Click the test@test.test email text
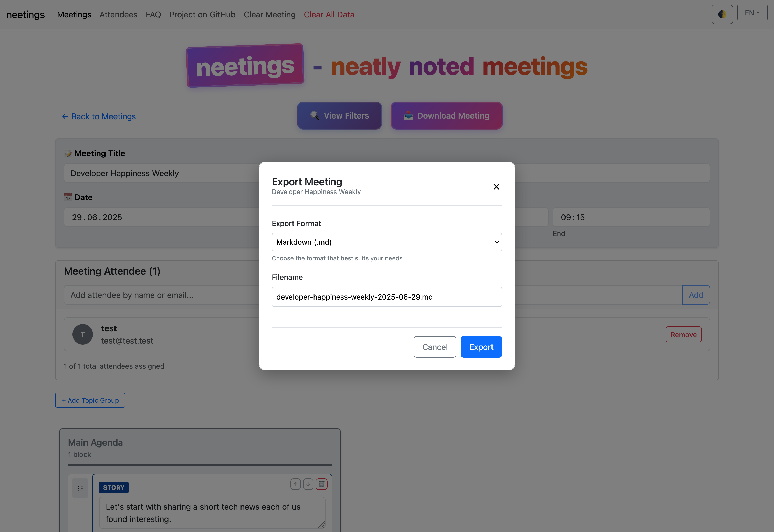Screen dimensions: 774x532 [127, 341]
